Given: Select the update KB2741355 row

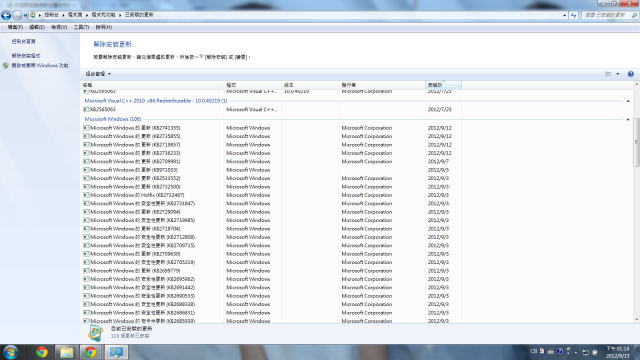Looking at the screenshot, I should coord(271,128).
